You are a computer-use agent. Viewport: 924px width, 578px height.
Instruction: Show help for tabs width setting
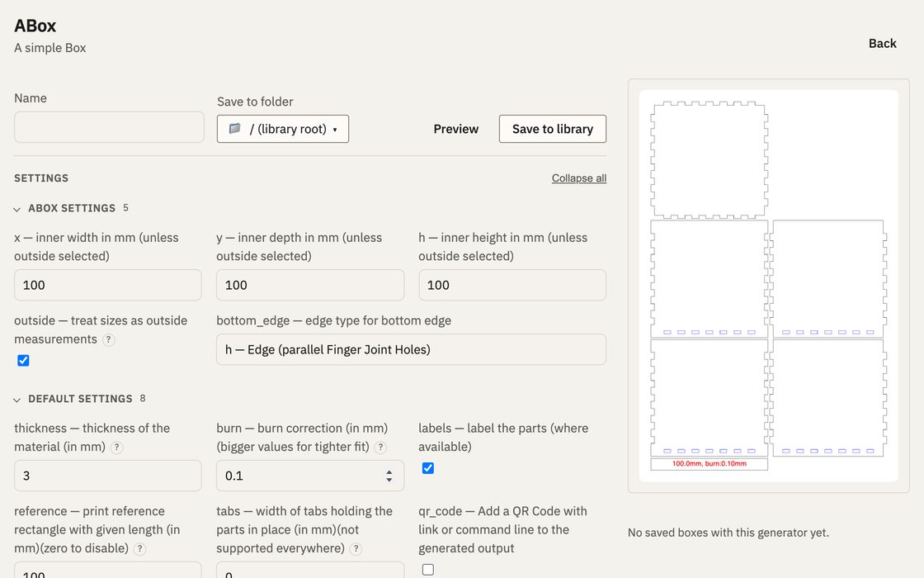click(x=356, y=549)
